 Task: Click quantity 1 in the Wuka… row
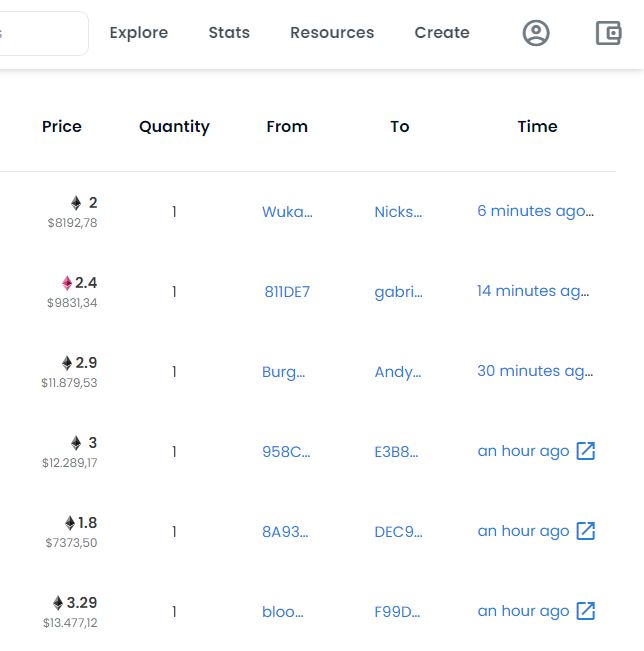click(x=174, y=212)
